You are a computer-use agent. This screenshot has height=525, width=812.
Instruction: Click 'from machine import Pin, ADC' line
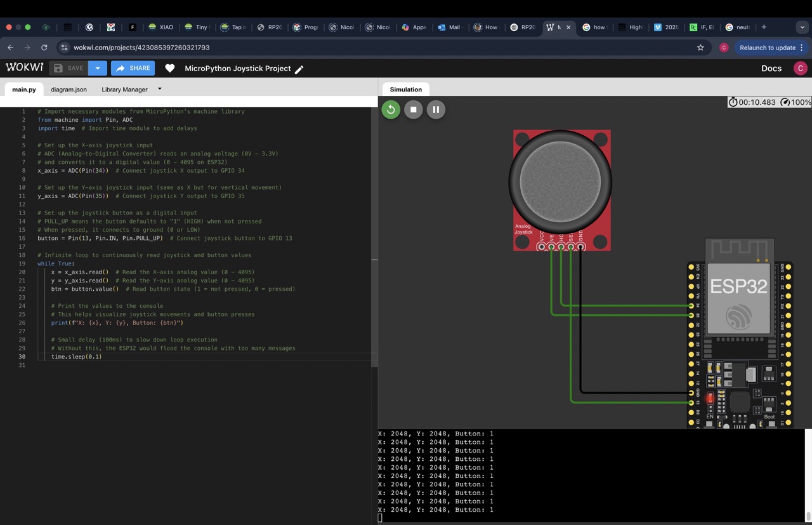point(85,120)
